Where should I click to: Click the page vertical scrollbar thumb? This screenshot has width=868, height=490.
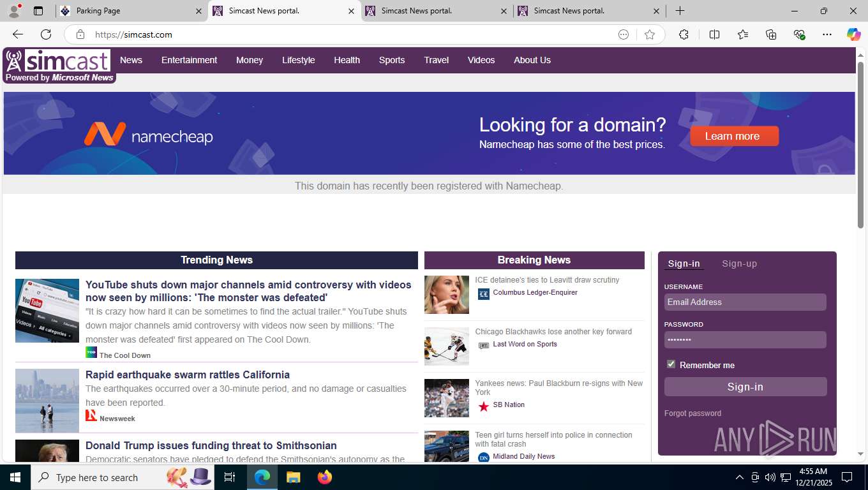click(x=860, y=145)
